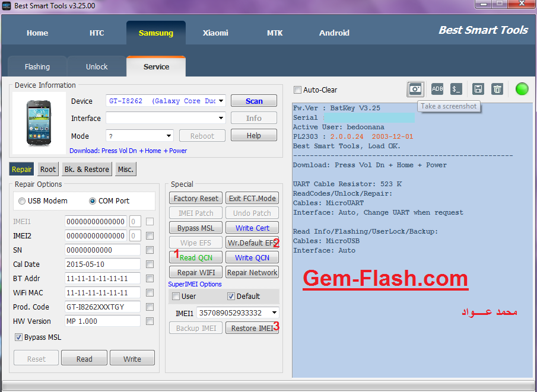Image resolution: width=537 pixels, height=392 pixels.
Task: Tick the Prod. Code row checkbox
Action: [150, 307]
